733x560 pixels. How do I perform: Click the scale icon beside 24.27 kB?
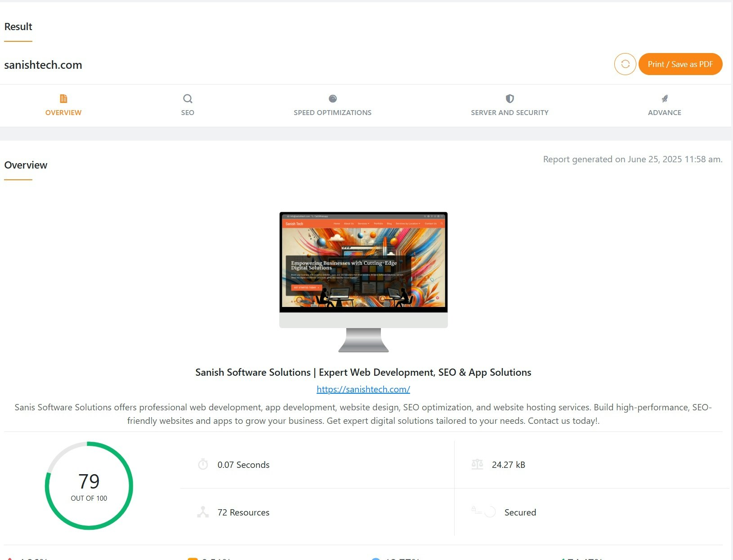pos(477,464)
